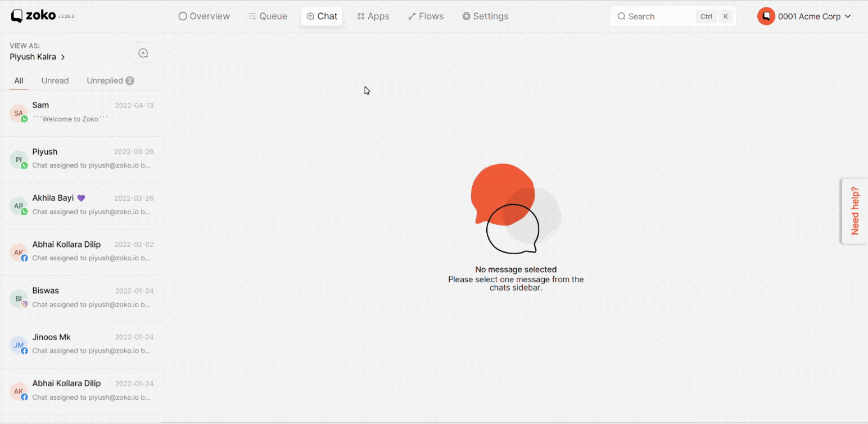
Task: Open Abhai Kollara Dilip chat dated 2022-02-02
Action: pos(81,252)
